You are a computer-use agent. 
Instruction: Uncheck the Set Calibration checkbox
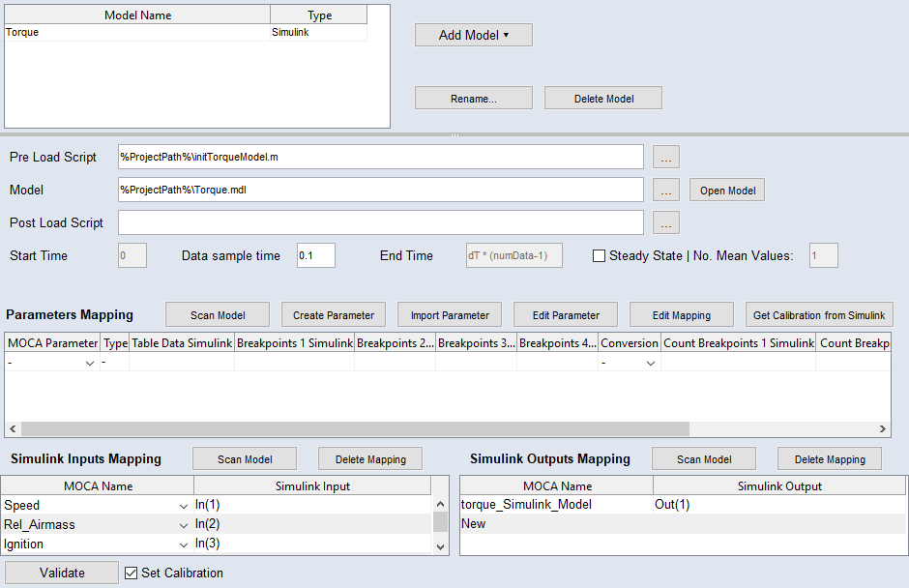click(132, 573)
